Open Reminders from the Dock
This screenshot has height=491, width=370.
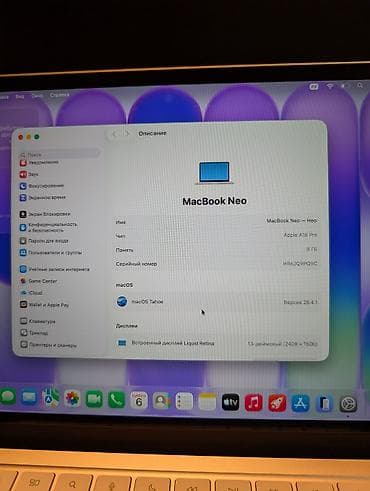[x=184, y=401]
